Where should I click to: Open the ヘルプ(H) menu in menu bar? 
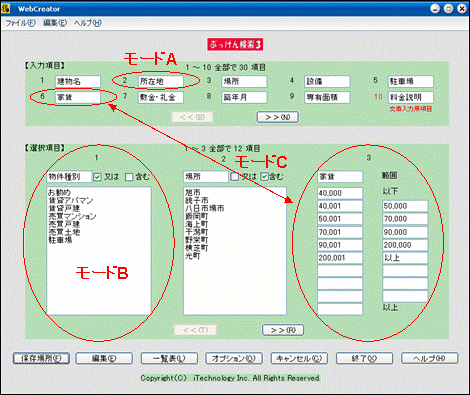click(88, 23)
